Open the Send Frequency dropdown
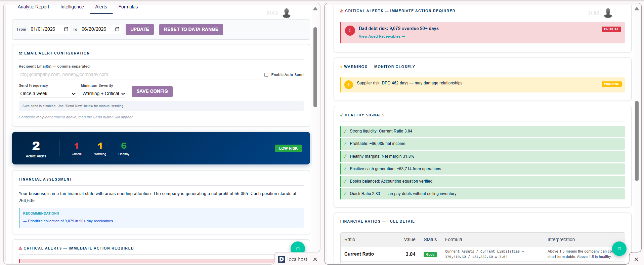The height and width of the screenshot is (265, 644). click(48, 94)
